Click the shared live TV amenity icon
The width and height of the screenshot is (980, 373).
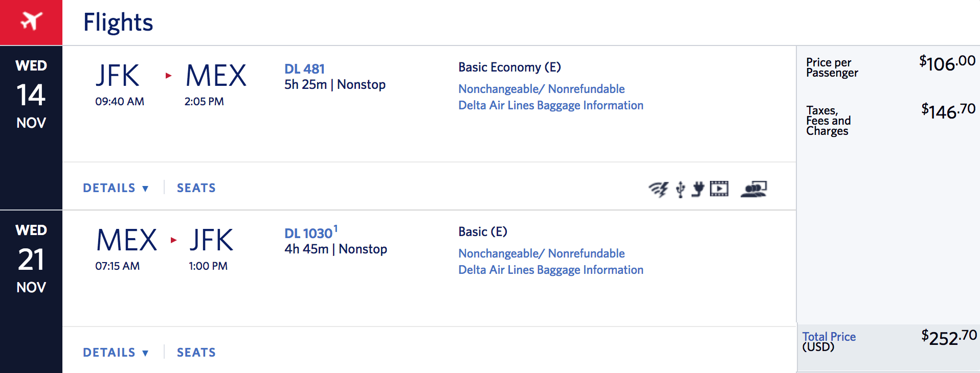[x=753, y=189]
